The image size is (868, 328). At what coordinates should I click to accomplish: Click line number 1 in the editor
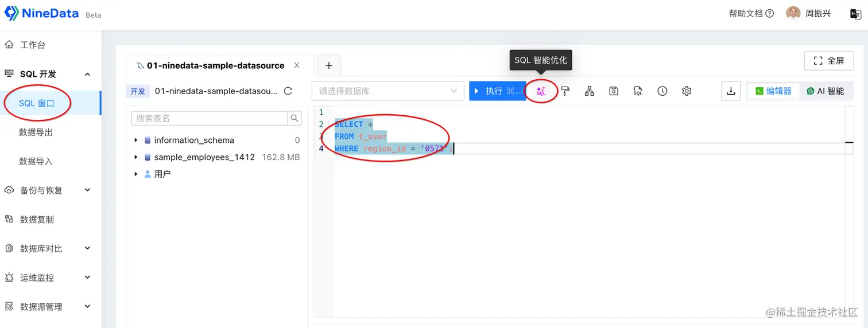pyautogui.click(x=321, y=112)
